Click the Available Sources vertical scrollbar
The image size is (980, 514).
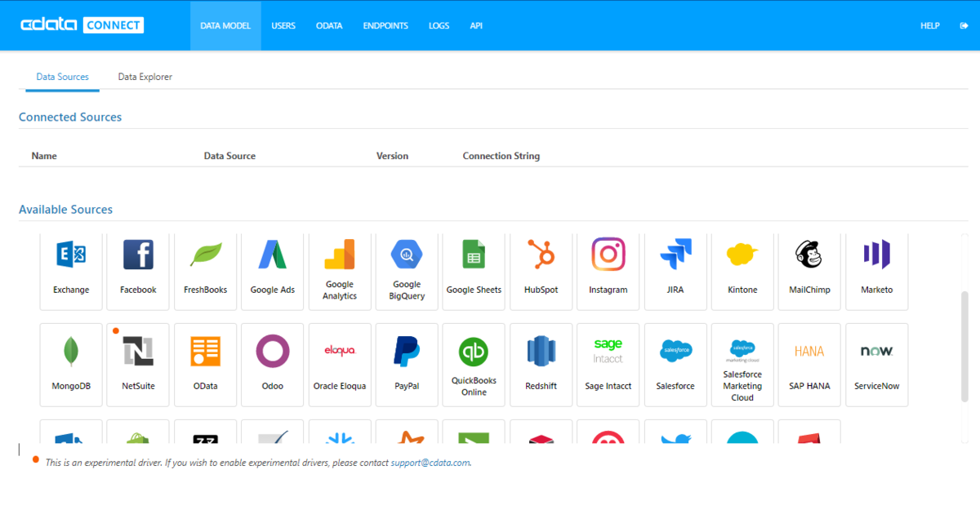click(x=964, y=337)
